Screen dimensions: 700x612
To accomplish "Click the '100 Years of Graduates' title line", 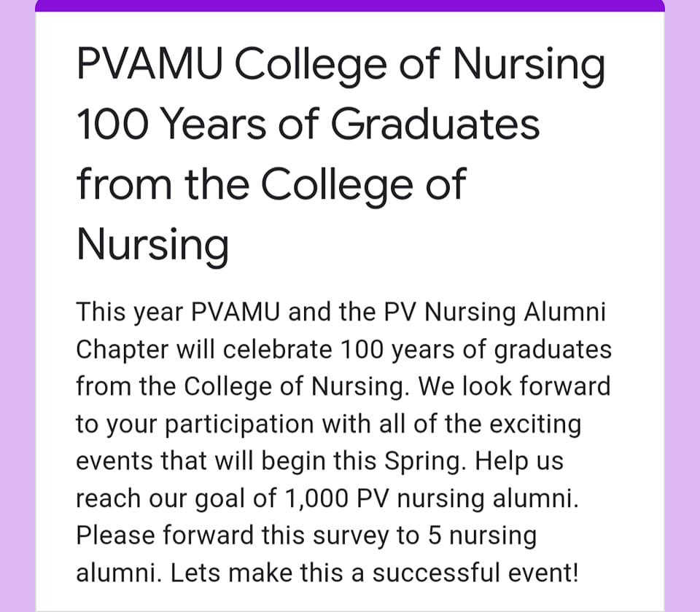I will pyautogui.click(x=308, y=124).
